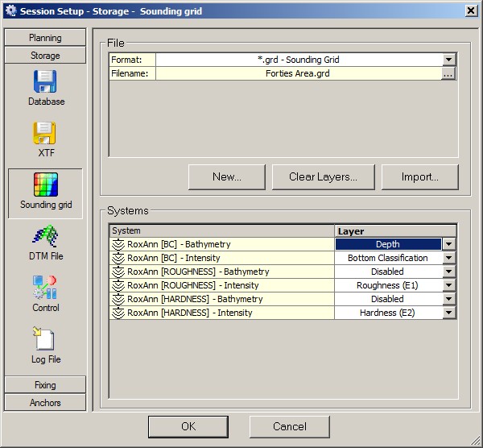The width and height of the screenshot is (483, 448).
Task: Open the DTM File icon
Action: click(45, 237)
